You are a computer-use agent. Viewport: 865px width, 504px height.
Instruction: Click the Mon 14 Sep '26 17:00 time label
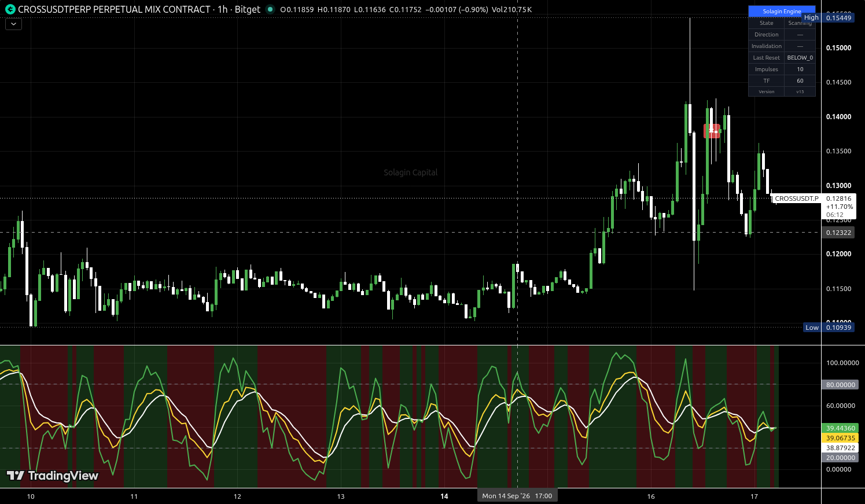517,496
